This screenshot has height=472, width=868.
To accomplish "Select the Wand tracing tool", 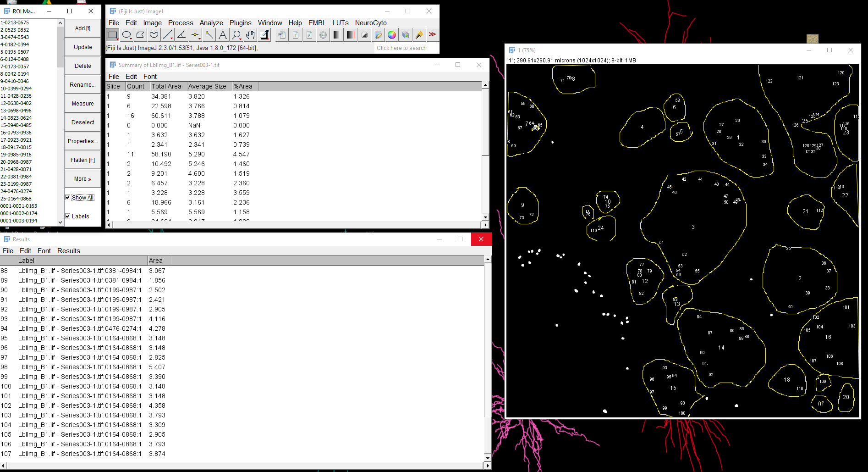I will [209, 34].
